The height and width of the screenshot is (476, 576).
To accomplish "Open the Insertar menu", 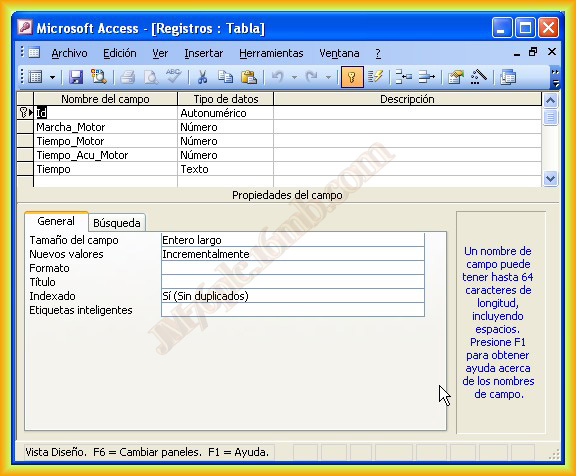I will coord(204,54).
